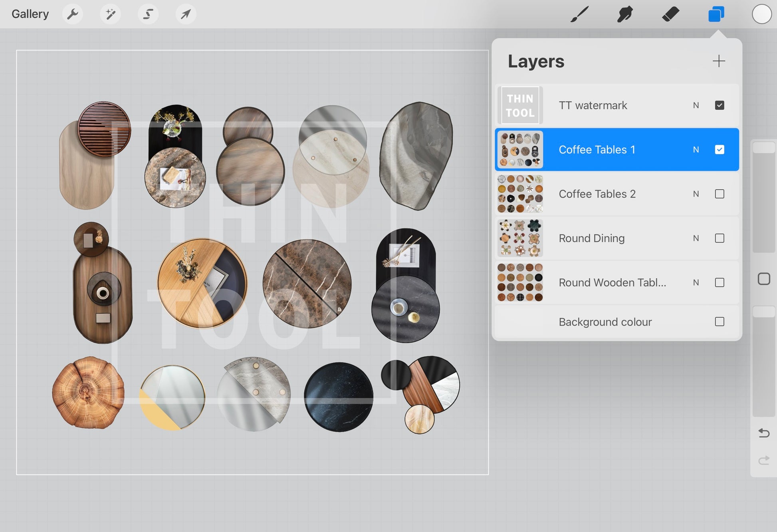Select the Brush tool
This screenshot has height=532, width=777.
coord(579,14)
